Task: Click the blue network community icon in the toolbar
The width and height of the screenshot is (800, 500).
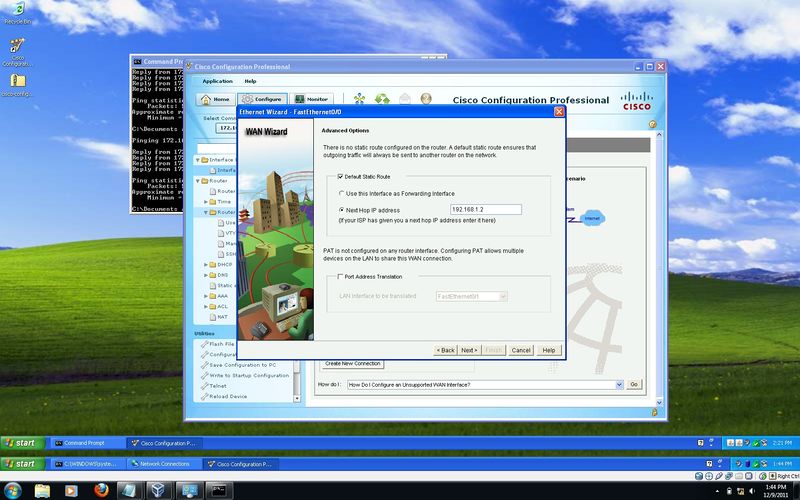Action: tap(359, 98)
